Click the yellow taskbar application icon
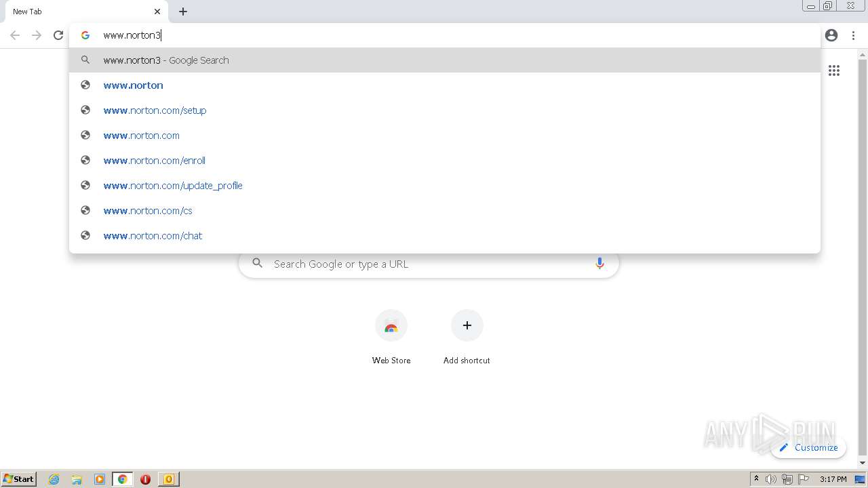The height and width of the screenshot is (488, 868). pyautogui.click(x=169, y=479)
